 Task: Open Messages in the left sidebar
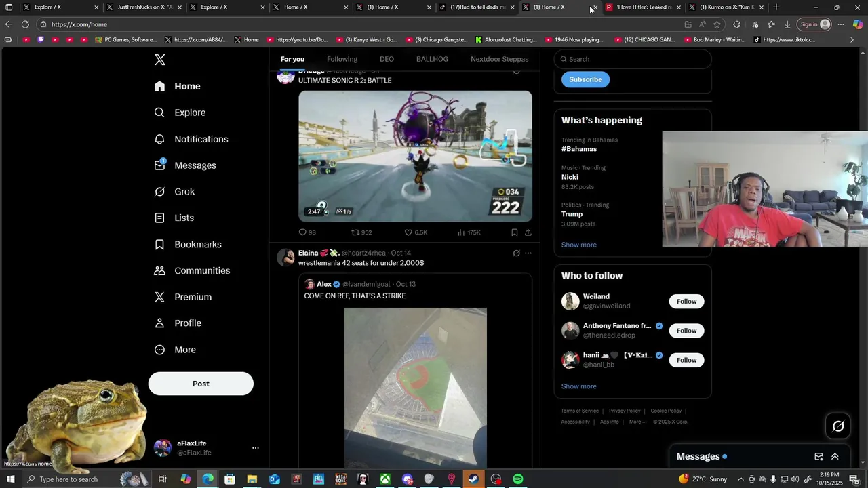tap(185, 165)
